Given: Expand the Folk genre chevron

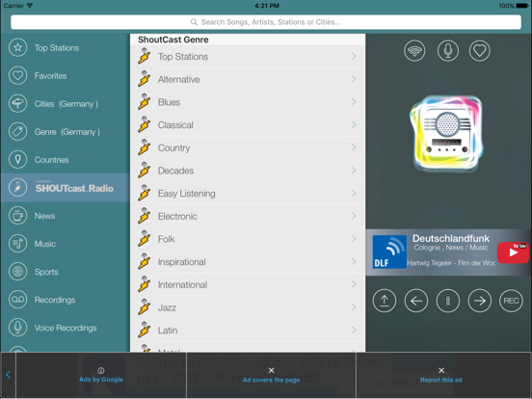Looking at the screenshot, I should [354, 238].
